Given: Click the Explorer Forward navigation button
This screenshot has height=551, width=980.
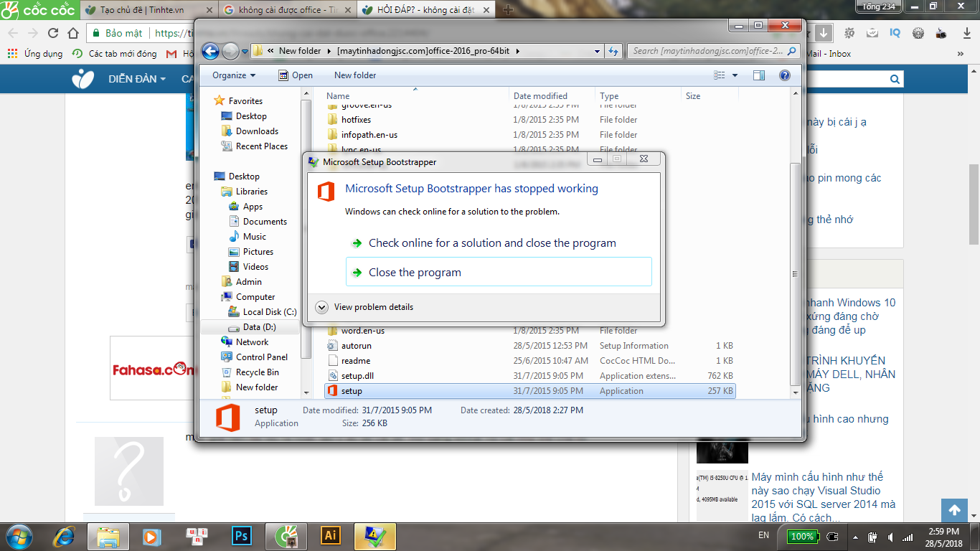Looking at the screenshot, I should click(230, 51).
